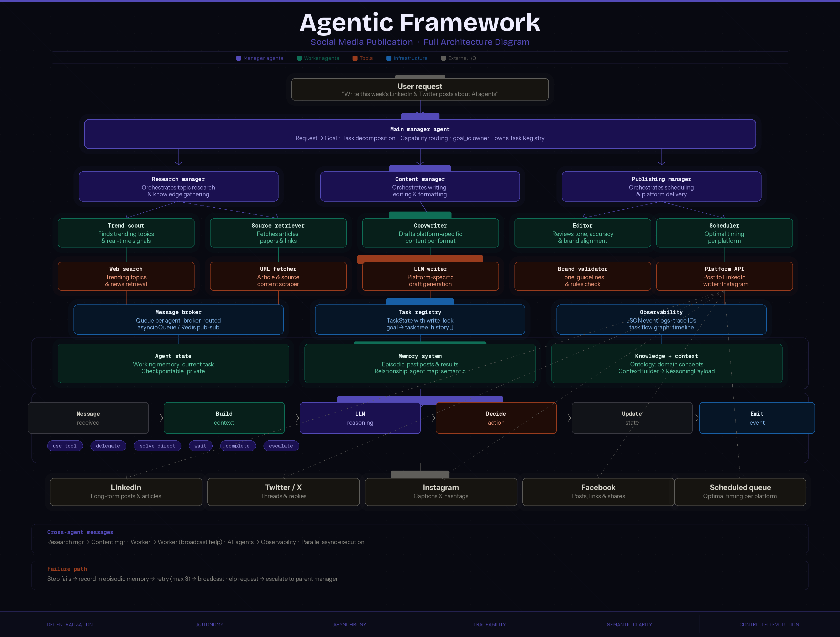
Task: Click the DECENTRALIZATION footer label
Action: pos(70,624)
